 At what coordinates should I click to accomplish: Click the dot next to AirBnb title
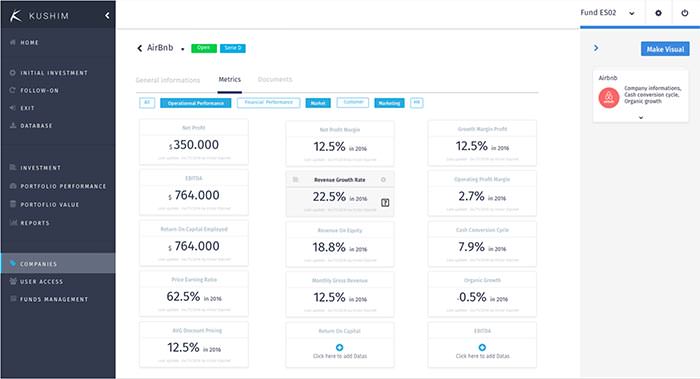pyautogui.click(x=183, y=50)
